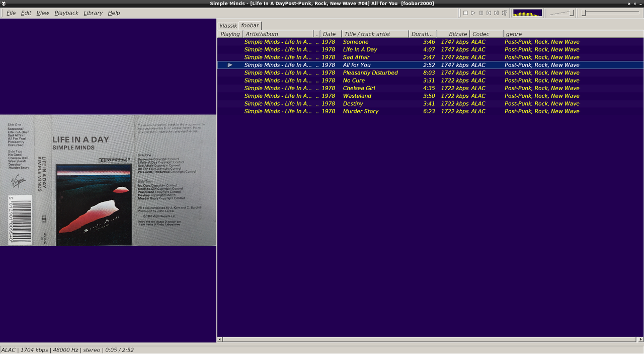Select the track Sad Affair

(x=430, y=57)
